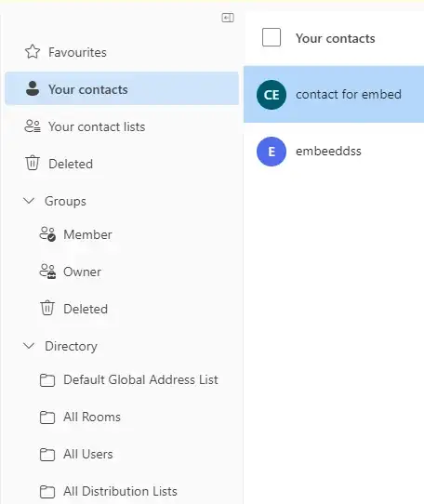This screenshot has height=504, width=424.
Task: Click the Owner group icon
Action: pyautogui.click(x=47, y=272)
